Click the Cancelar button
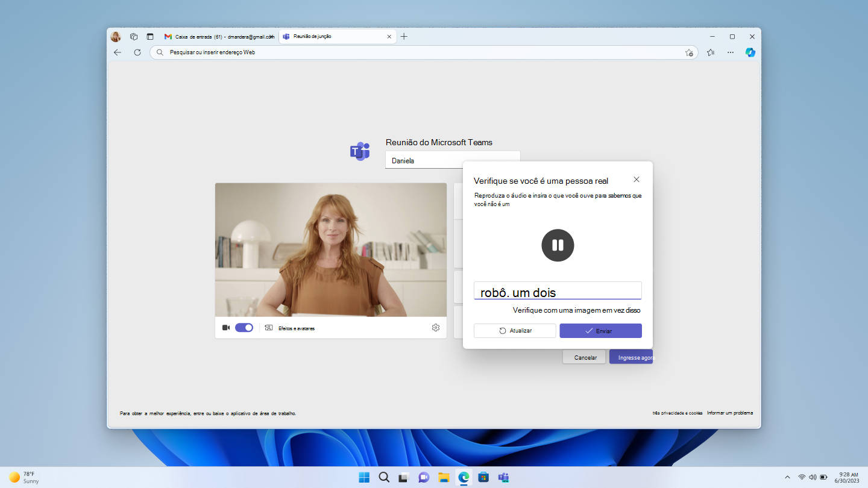Image resolution: width=868 pixels, height=488 pixels. tap(584, 357)
